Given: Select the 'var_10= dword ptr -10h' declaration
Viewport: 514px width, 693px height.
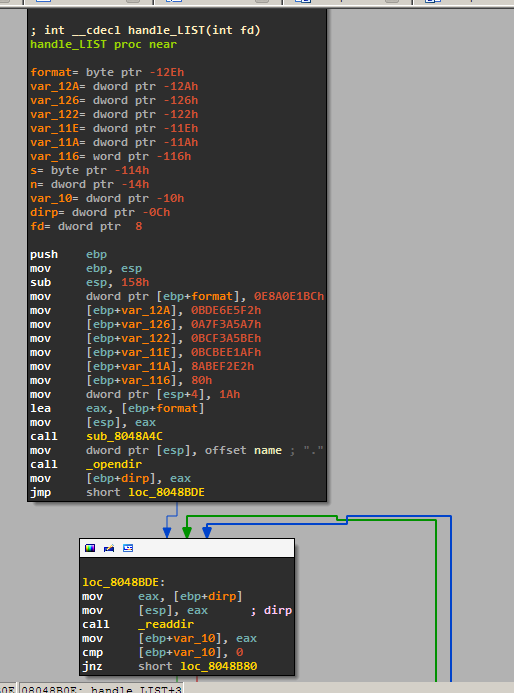Looking at the screenshot, I should click(x=107, y=198).
